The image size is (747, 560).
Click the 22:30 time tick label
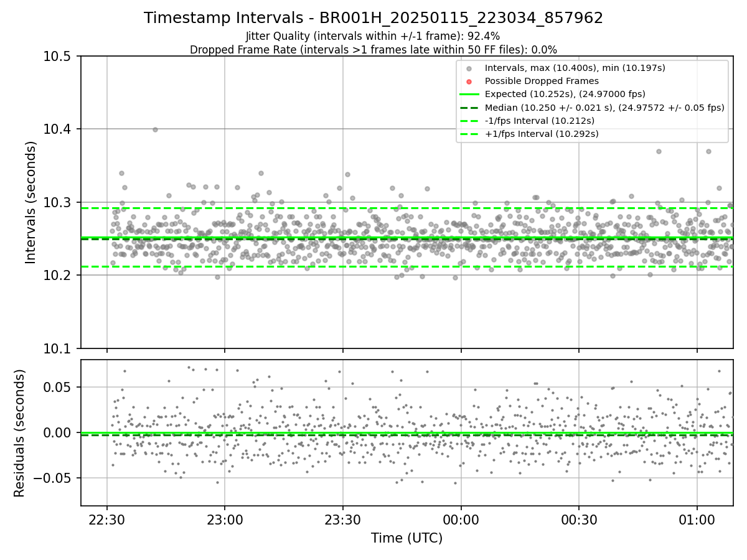click(x=107, y=521)
